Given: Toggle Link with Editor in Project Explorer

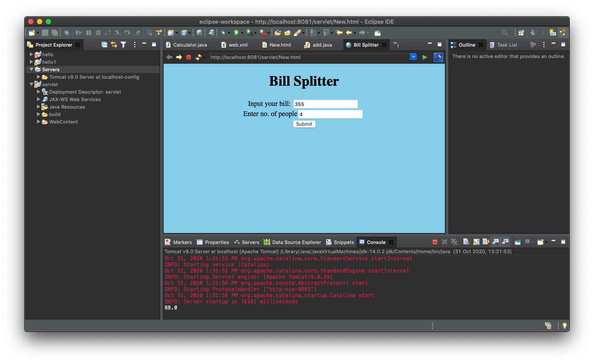Looking at the screenshot, I should pyautogui.click(x=114, y=44).
